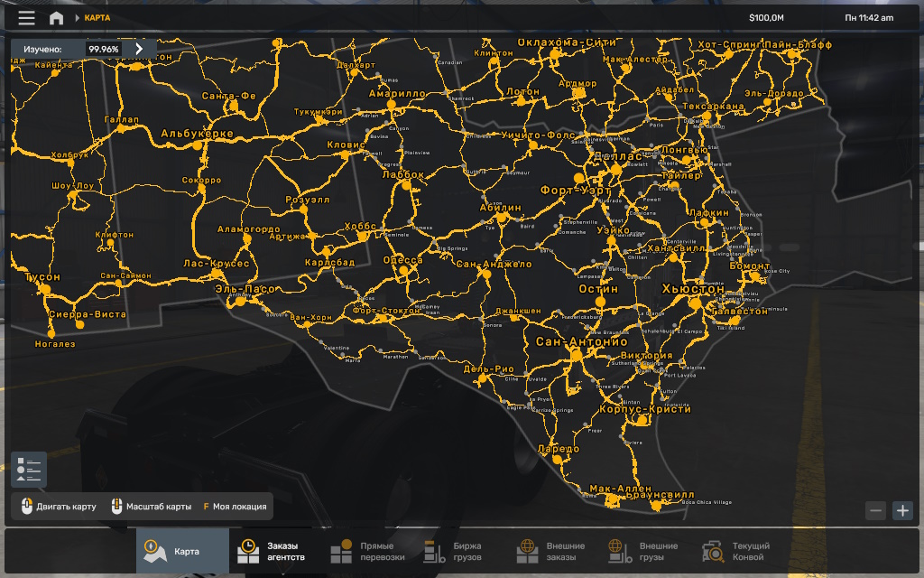Open the Заказы агентств tab
The height and width of the screenshot is (578, 924).
click(x=272, y=551)
